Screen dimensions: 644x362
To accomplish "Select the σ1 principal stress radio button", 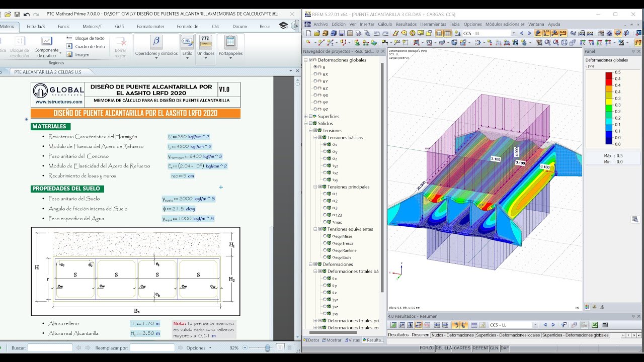I will point(325,194).
